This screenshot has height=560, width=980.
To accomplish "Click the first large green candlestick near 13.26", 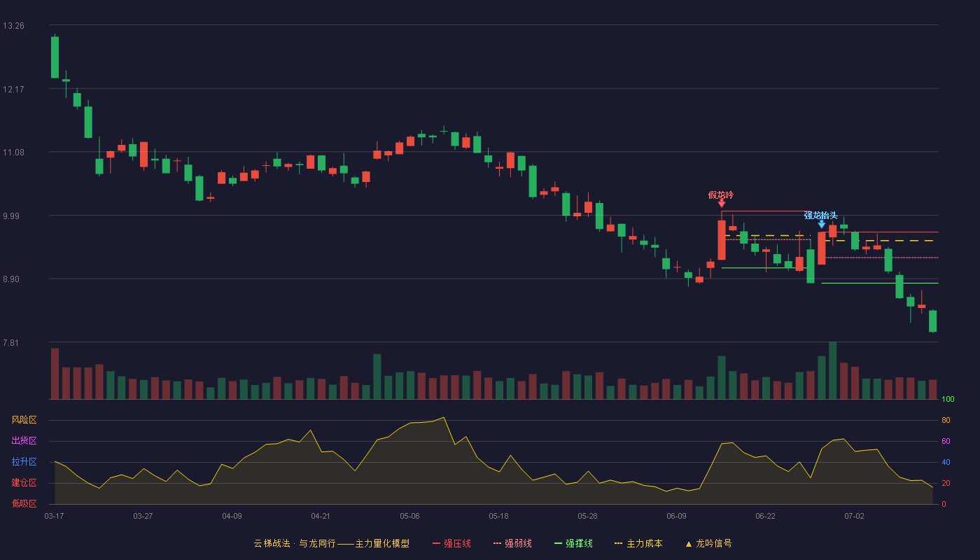I will pyautogui.click(x=55, y=57).
